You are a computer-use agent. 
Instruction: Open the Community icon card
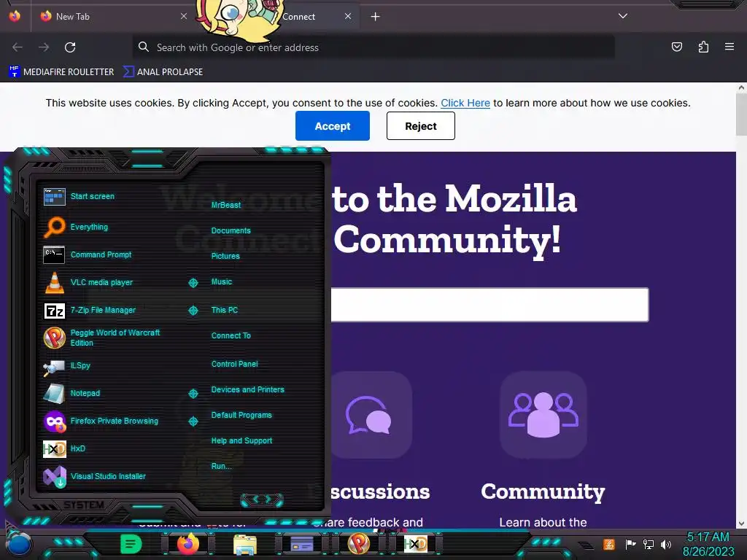point(543,415)
